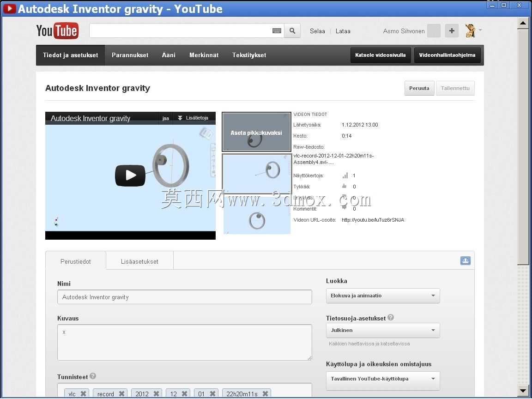Click the plus button beside Asmo Sihvonen

pos(452,31)
